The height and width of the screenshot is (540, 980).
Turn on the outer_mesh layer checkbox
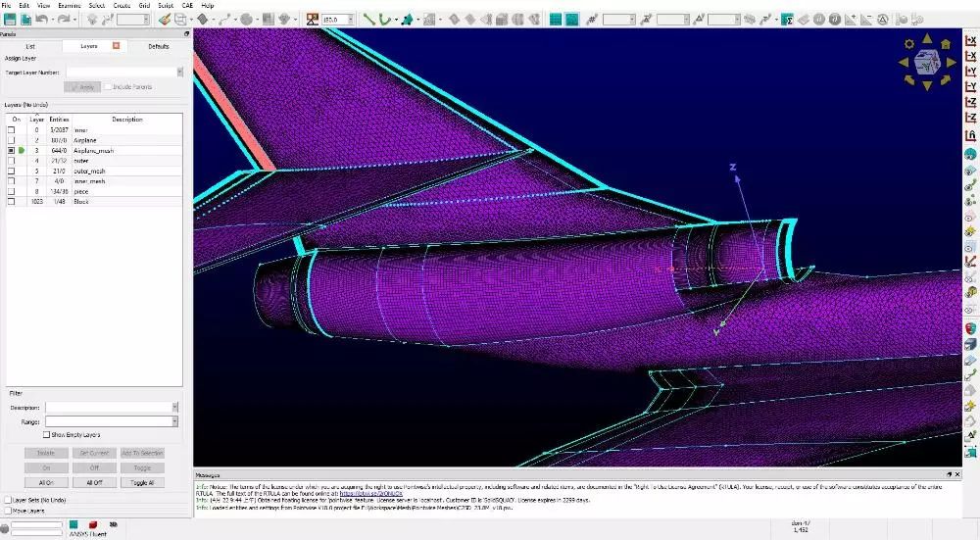click(12, 171)
